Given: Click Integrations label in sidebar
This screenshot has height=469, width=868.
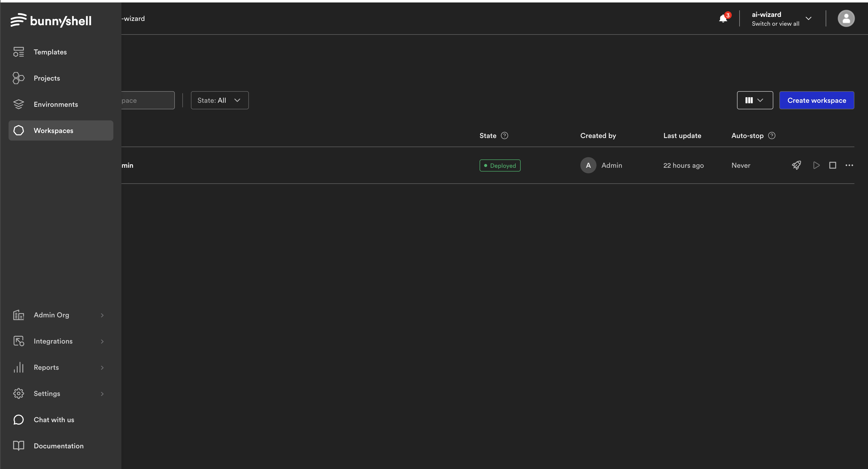Looking at the screenshot, I should click(x=53, y=341).
